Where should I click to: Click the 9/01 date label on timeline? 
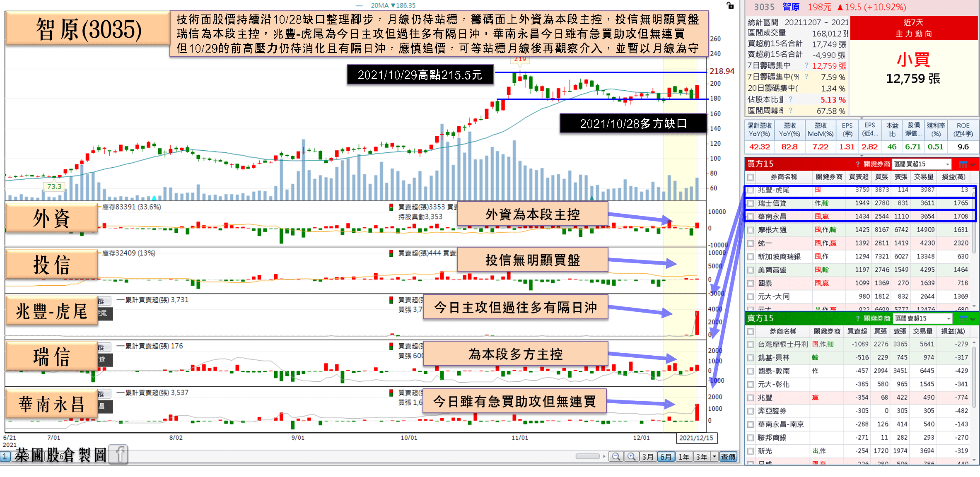point(298,438)
